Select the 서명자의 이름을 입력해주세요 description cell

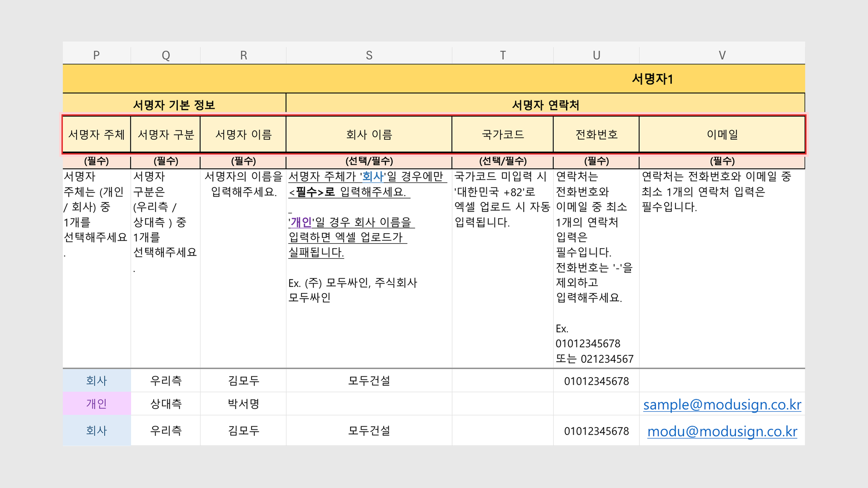243,184
